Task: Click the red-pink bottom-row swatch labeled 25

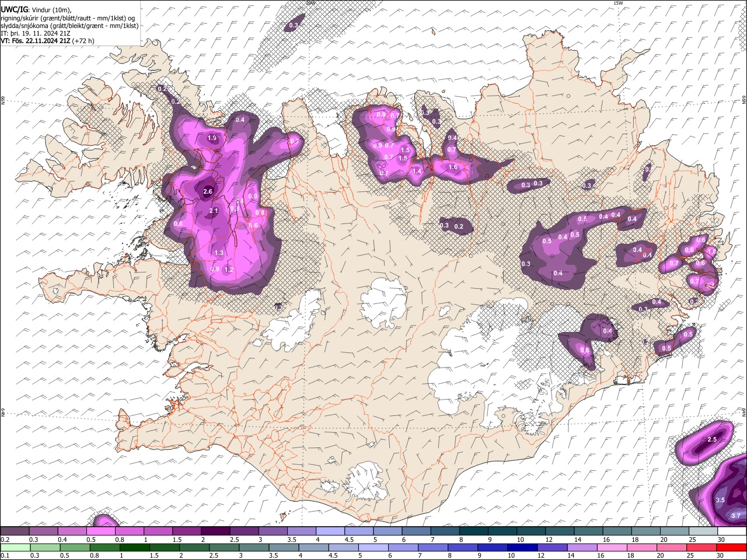Action: coord(702,548)
